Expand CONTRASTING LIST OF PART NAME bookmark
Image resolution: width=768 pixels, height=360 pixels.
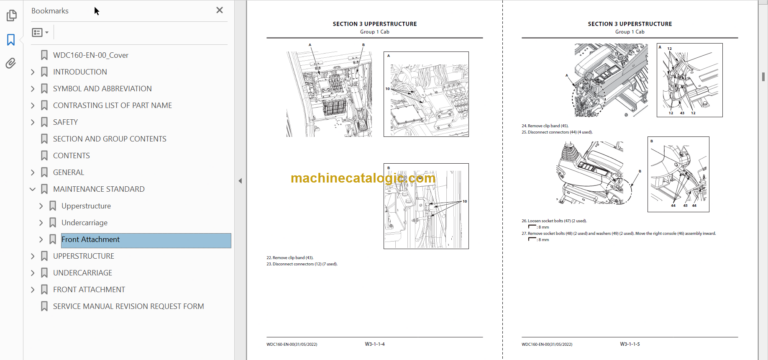33,105
